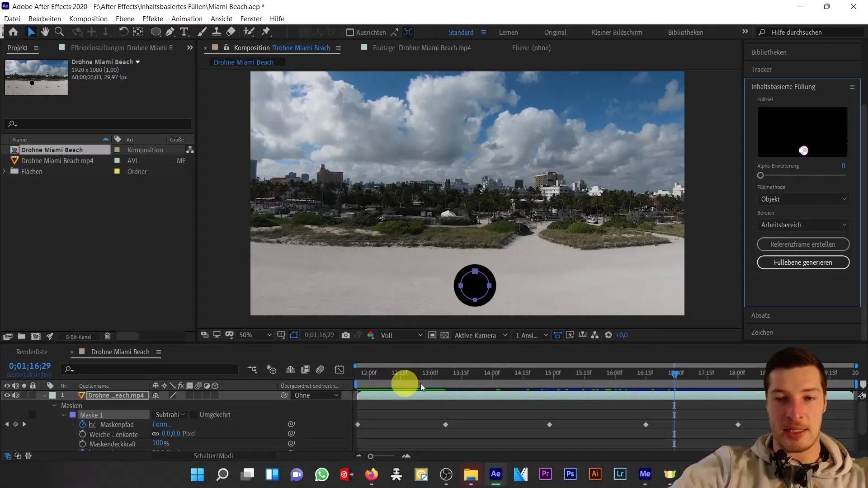This screenshot has height=488, width=868.
Task: Click the Reset exposure icon
Action: (609, 335)
